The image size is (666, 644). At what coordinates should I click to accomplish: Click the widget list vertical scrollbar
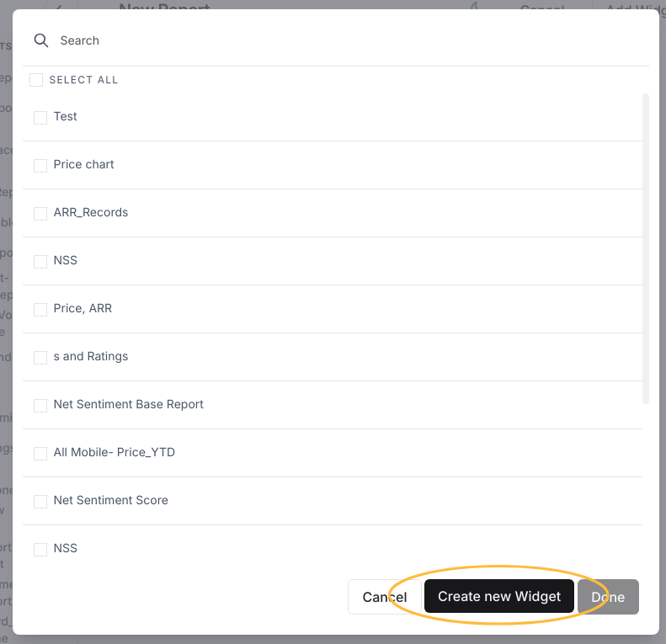[646, 248]
